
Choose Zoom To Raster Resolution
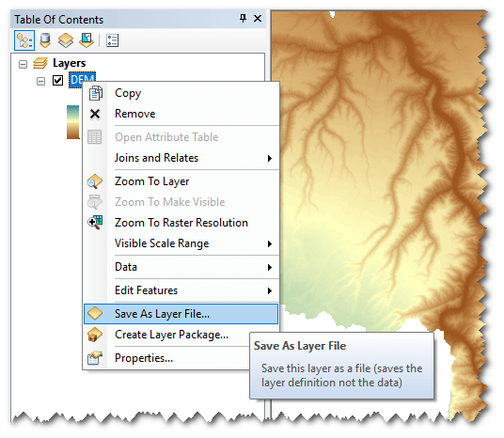click(181, 223)
